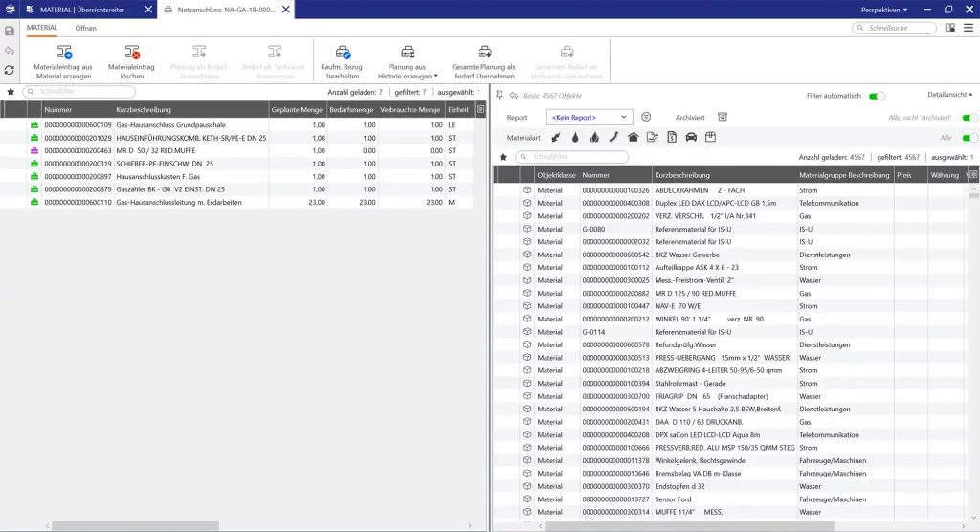Filter Materialart by gas flame icon
Image resolution: width=980 pixels, height=532 pixels.
[x=594, y=137]
